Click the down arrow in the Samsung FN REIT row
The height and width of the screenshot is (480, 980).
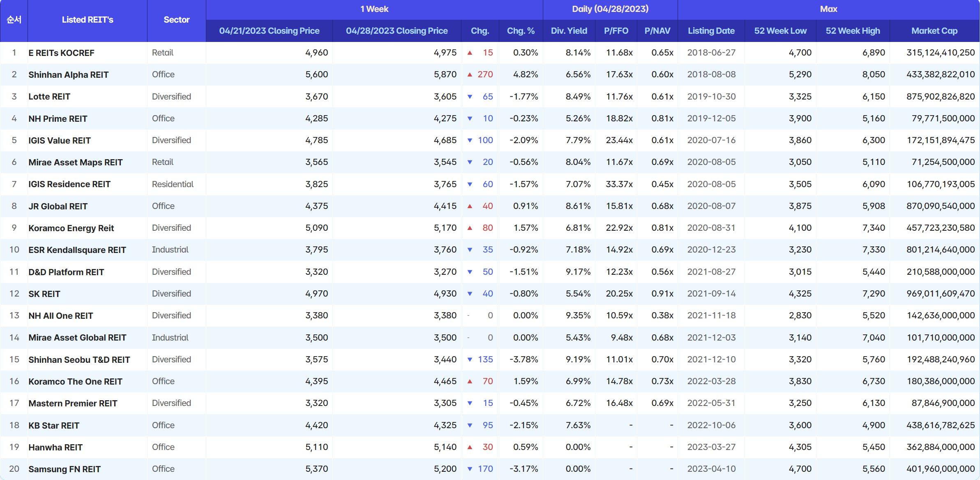[x=470, y=469]
